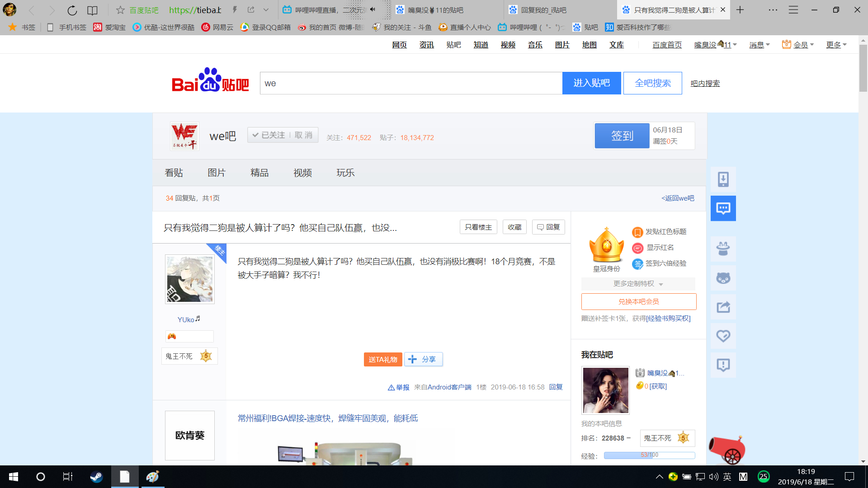Viewport: 868px width, 488px height.
Task: Open the 网易云 bookmark
Action: [x=217, y=27]
